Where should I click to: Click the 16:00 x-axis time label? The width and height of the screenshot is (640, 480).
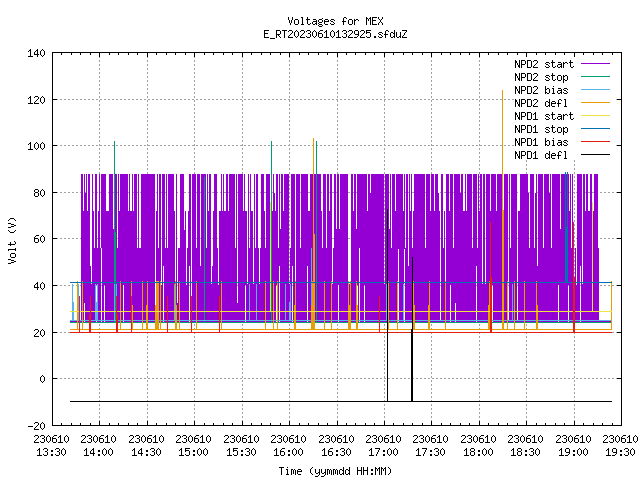coord(288,452)
